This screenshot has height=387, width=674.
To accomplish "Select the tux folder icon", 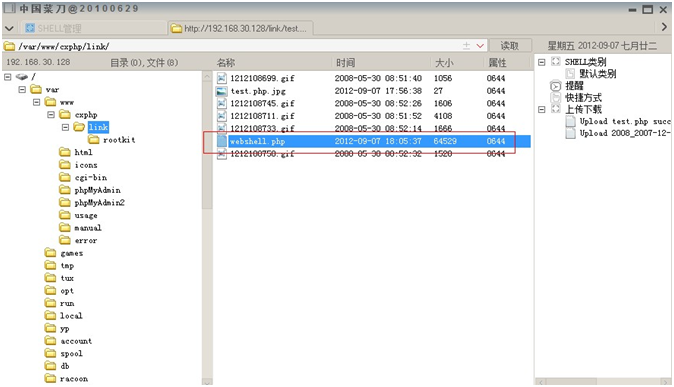I will [x=50, y=278].
